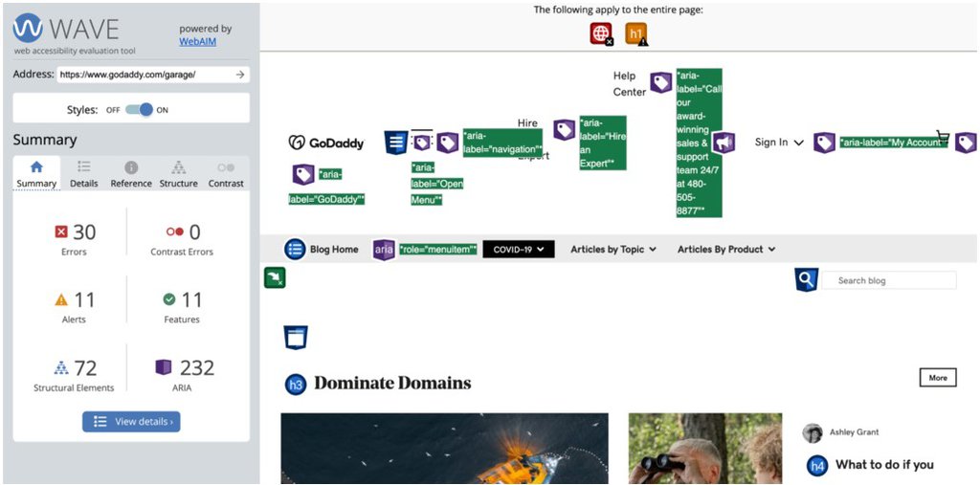Submit address with the arrow button

(x=240, y=75)
